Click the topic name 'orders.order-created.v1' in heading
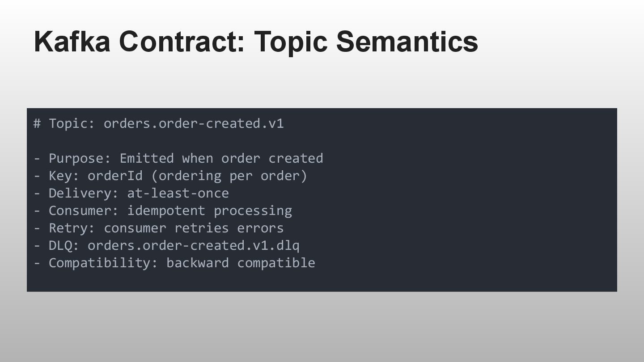Viewport: 644px width, 362px height. click(194, 123)
